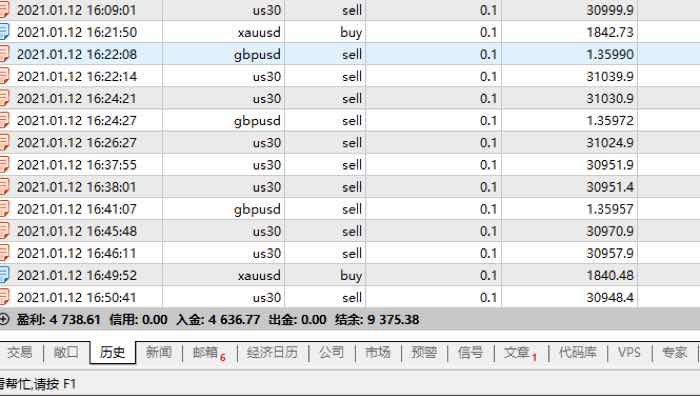Viewport: 700px width, 396px height.
Task: Select the gbpusd row priced 1.35972
Action: pyautogui.click(x=350, y=121)
